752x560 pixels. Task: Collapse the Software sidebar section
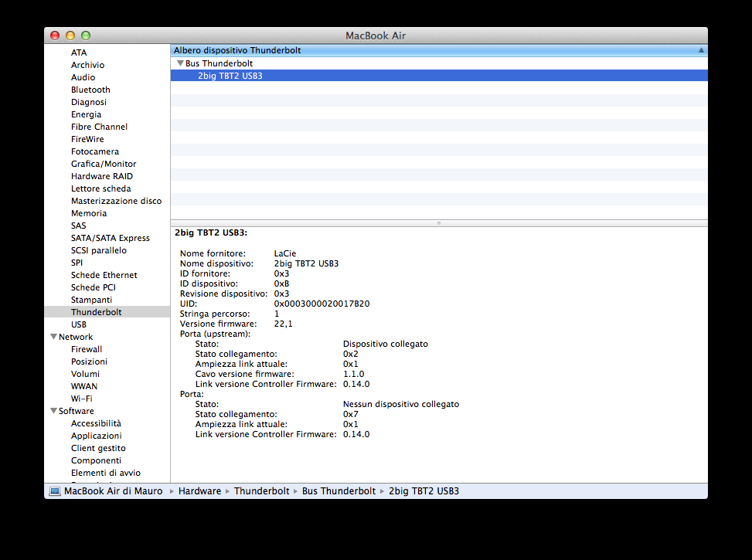tap(54, 411)
